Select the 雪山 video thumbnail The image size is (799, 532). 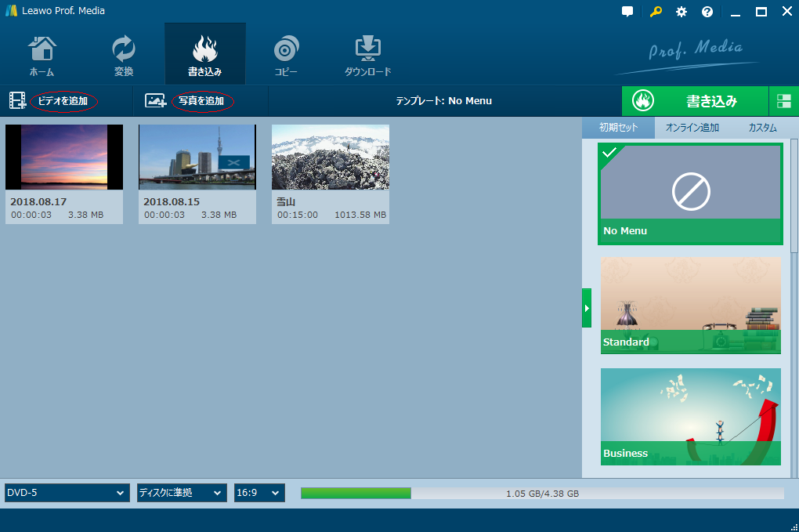pyautogui.click(x=331, y=157)
